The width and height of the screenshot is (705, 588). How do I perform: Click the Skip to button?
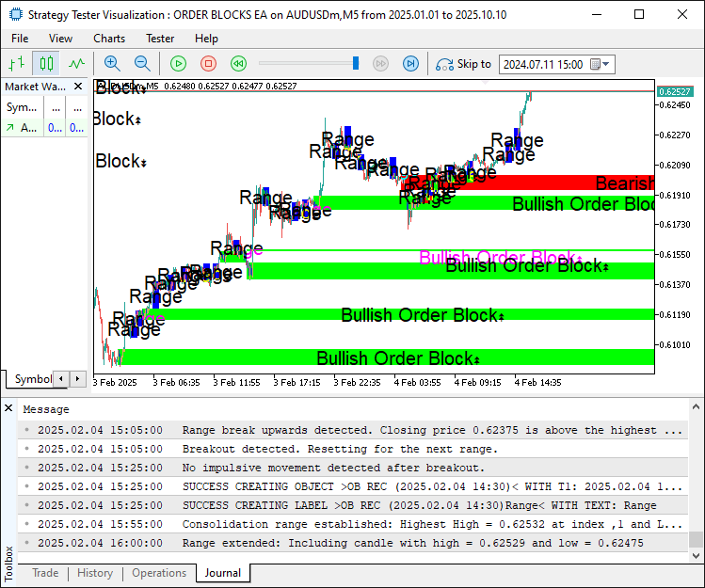[x=464, y=64]
